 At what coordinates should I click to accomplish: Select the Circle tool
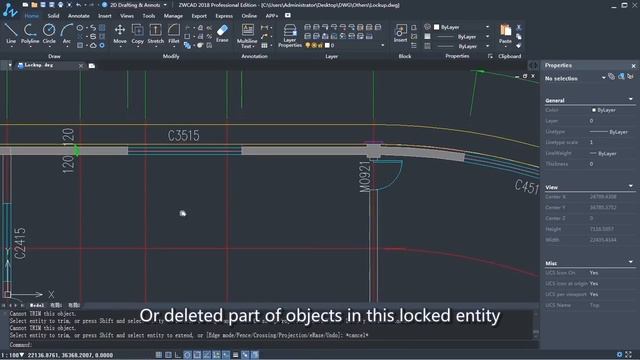(x=49, y=33)
